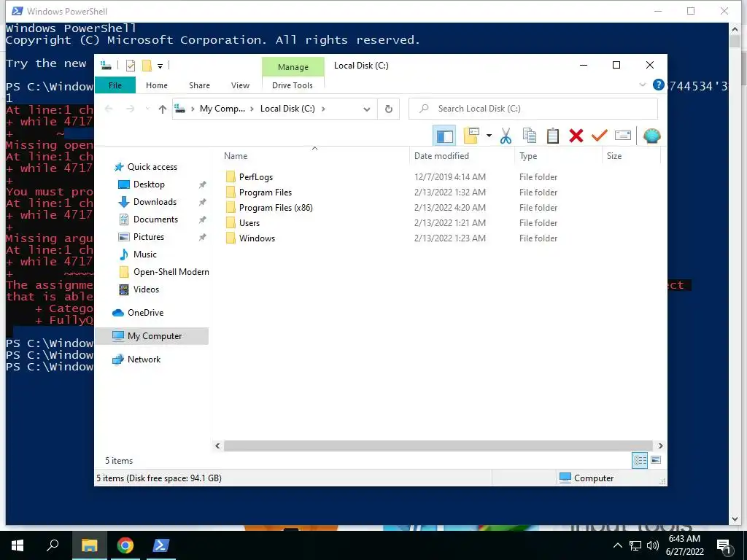Sort by Size column header
This screenshot has height=560, width=747.
pos(631,156)
